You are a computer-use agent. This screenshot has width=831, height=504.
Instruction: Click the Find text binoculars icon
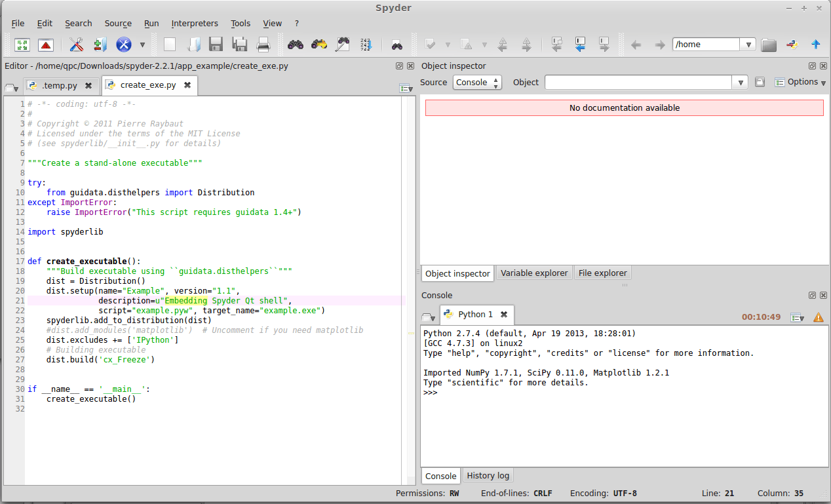(296, 45)
